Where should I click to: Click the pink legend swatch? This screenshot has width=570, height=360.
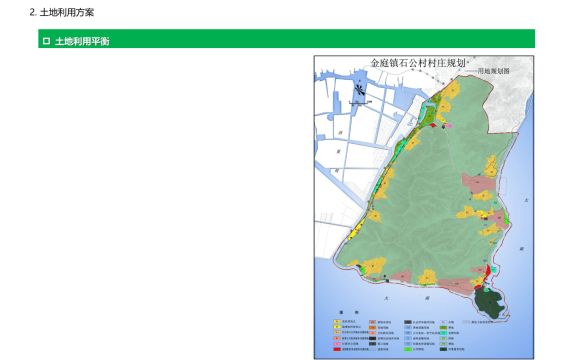pyautogui.click(x=337, y=344)
